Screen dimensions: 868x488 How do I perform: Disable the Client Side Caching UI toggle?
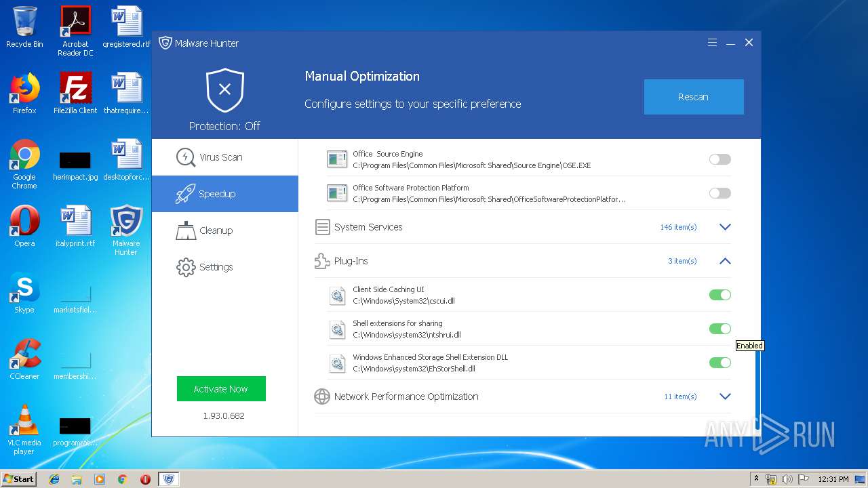pos(720,295)
